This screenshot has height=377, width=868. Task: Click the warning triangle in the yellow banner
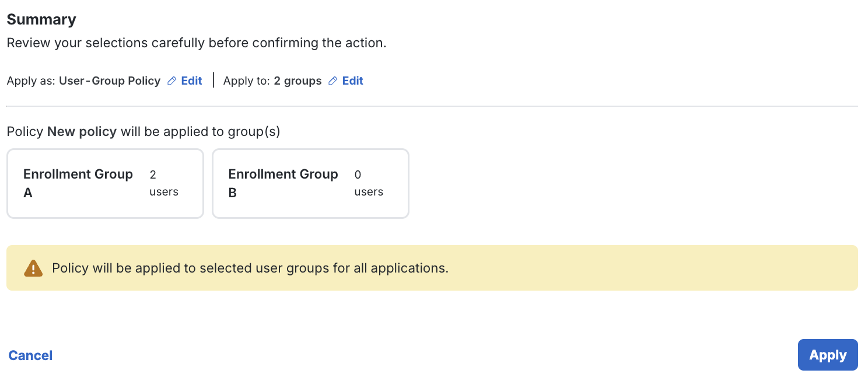[33, 268]
